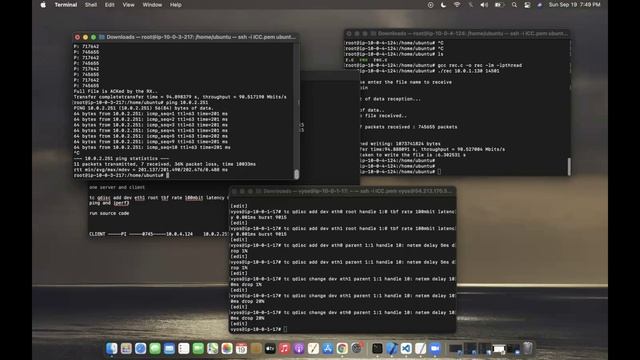Open the View menu
This screenshot has height=360, width=640.
click(x=128, y=5)
